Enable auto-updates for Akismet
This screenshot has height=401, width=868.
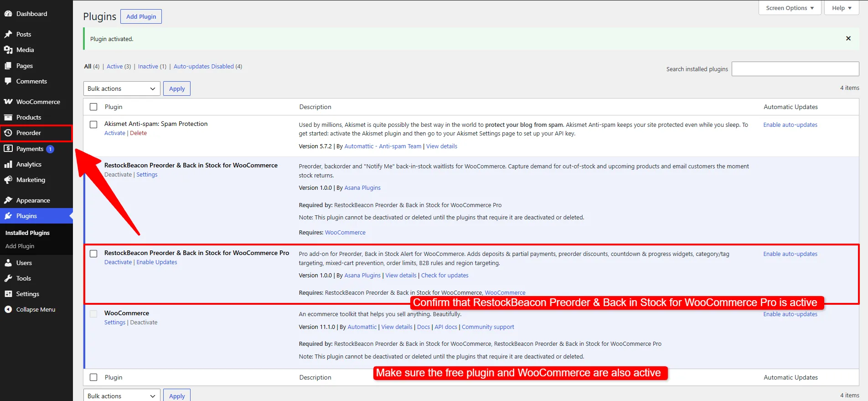[x=790, y=125]
